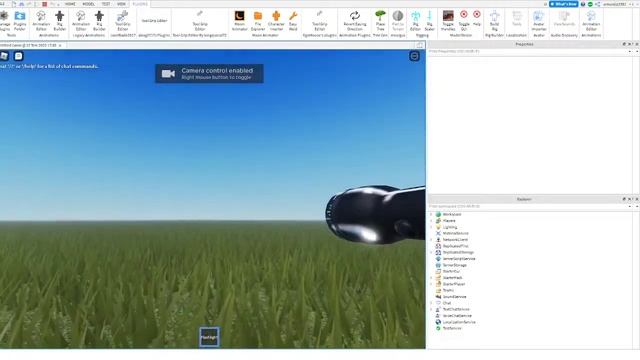Screen dimensions: 640x360
Task: Expand the Lighting node
Action: pyautogui.click(x=431, y=227)
